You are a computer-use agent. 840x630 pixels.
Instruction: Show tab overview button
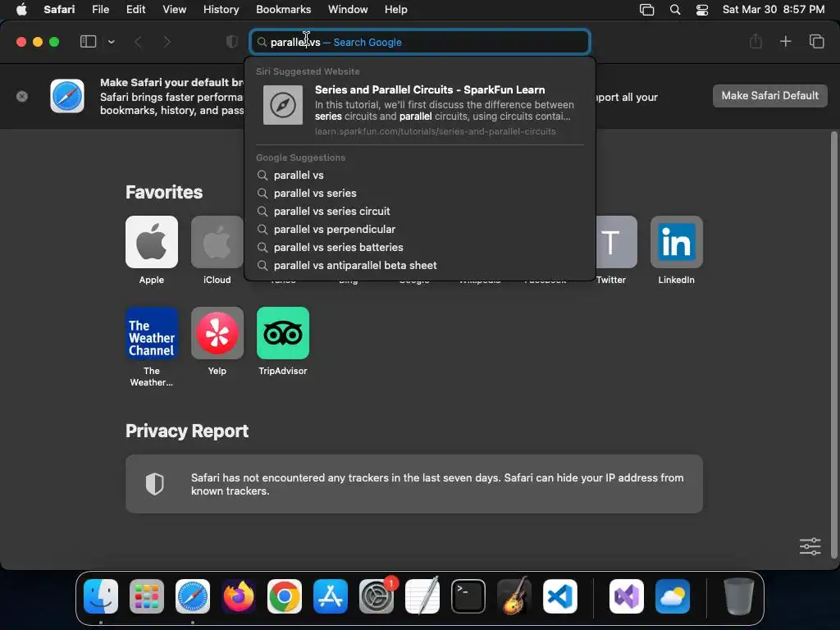pyautogui.click(x=816, y=41)
